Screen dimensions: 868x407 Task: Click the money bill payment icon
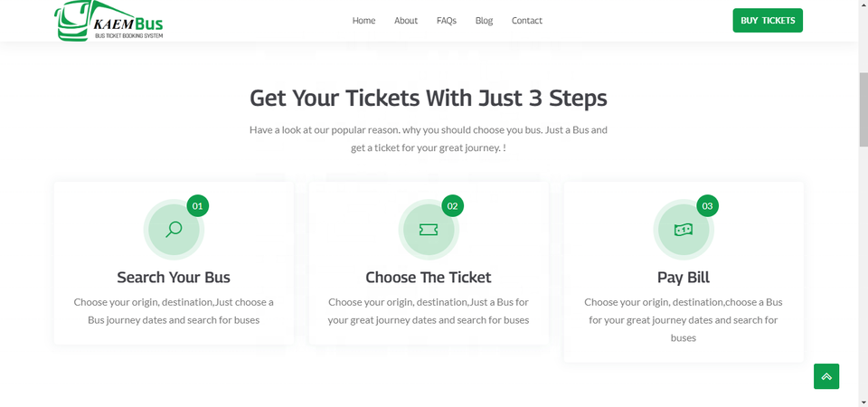(x=684, y=230)
